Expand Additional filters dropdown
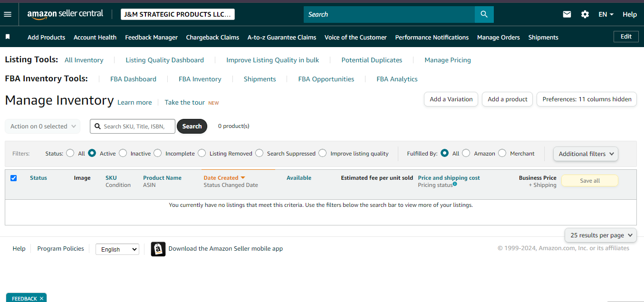The height and width of the screenshot is (302, 644). tap(586, 154)
